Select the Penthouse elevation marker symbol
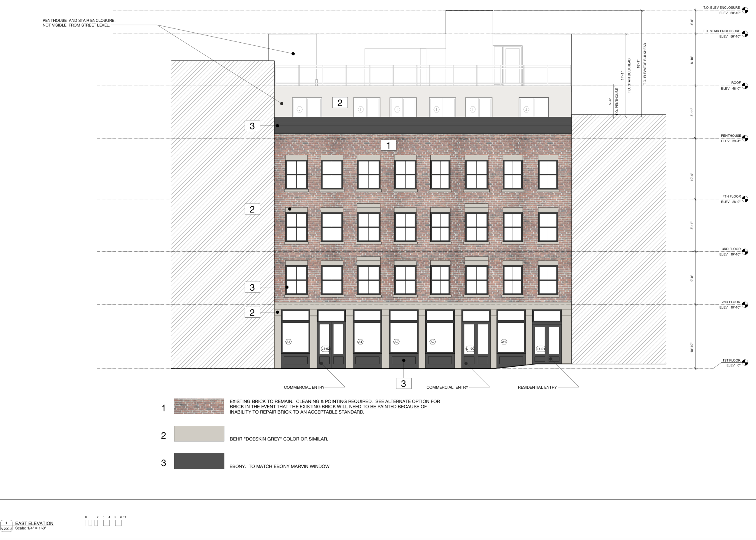Screen dimensions: 756x540 pyautogui.click(x=745, y=138)
